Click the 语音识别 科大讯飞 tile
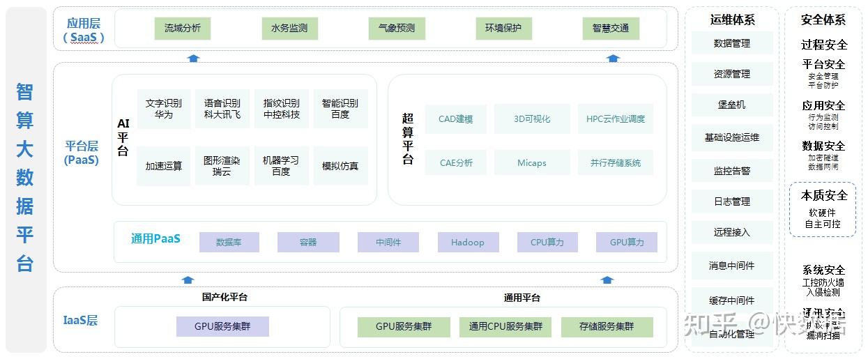Image resolution: width=868 pixels, height=359 pixels. coord(222,109)
